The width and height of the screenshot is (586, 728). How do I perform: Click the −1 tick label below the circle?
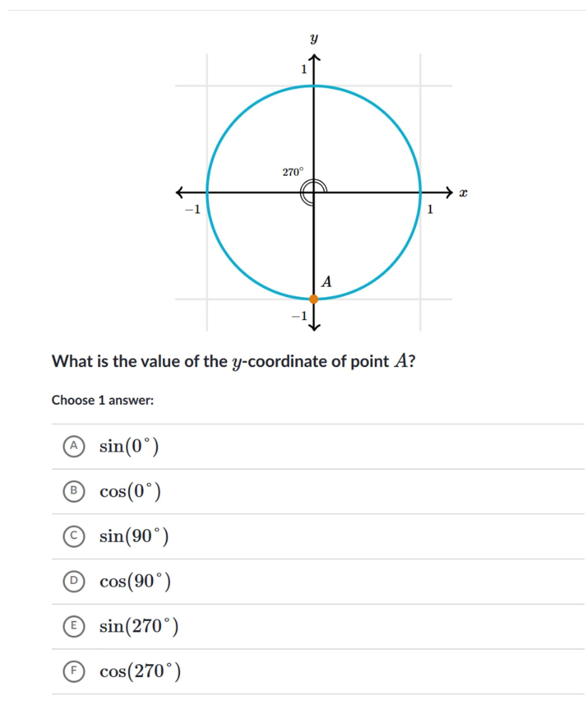pyautogui.click(x=299, y=316)
